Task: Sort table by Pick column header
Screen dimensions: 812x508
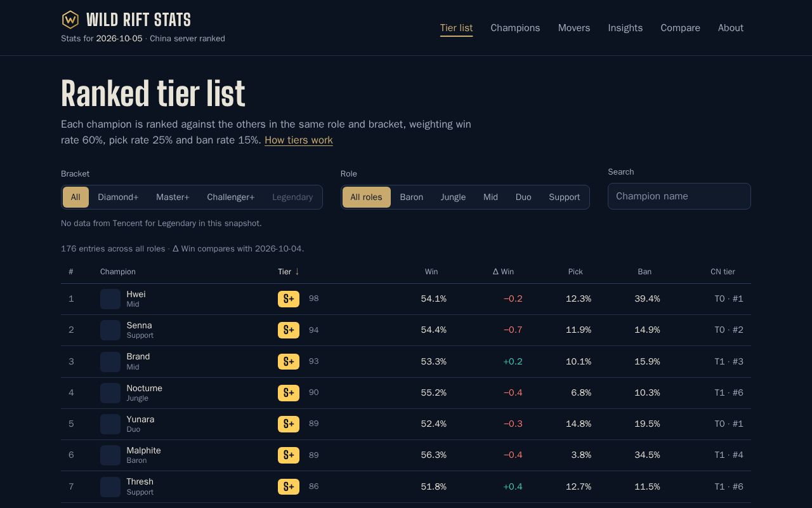Action: pyautogui.click(x=575, y=272)
